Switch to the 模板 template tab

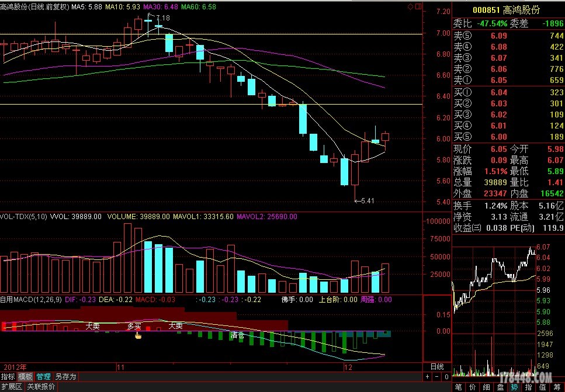click(25, 376)
